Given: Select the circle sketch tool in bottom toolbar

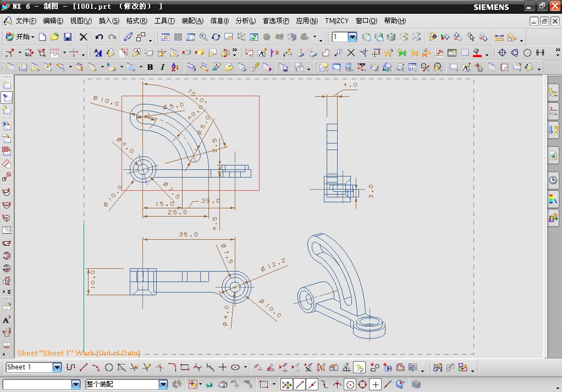Looking at the screenshot, I should coord(109,367).
